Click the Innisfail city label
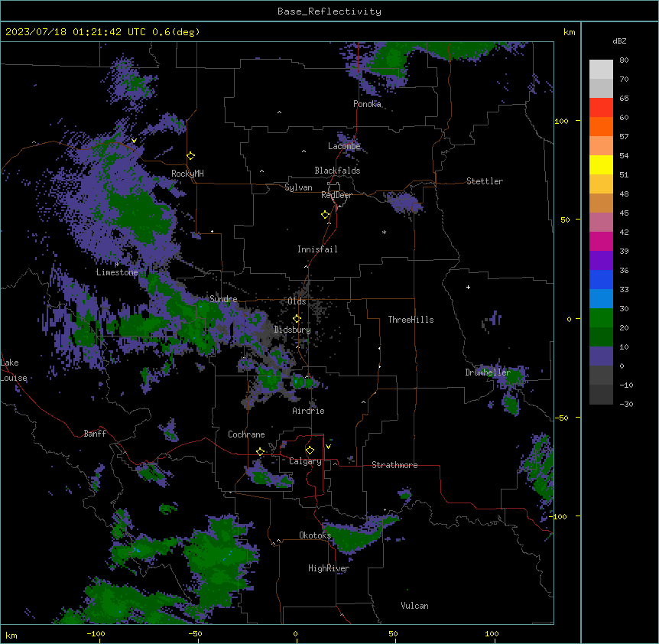The width and height of the screenshot is (659, 644). (317, 249)
